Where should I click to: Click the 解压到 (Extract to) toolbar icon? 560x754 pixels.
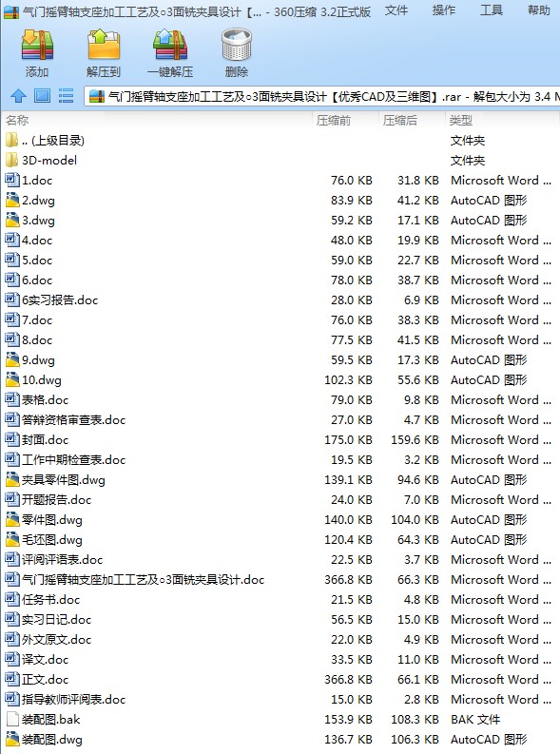[104, 46]
